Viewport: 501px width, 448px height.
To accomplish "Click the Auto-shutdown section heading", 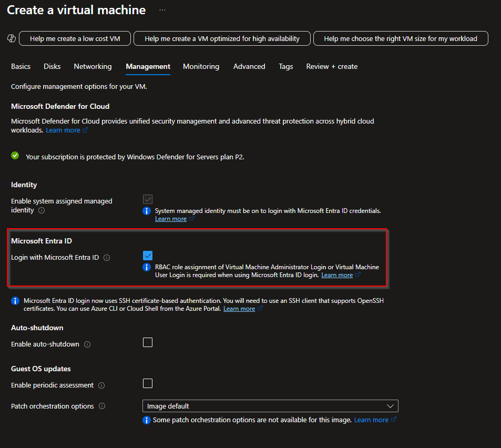I will pyautogui.click(x=37, y=328).
